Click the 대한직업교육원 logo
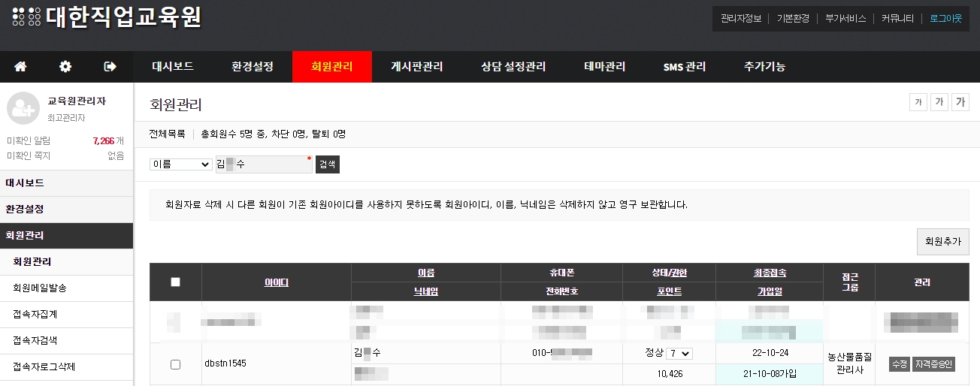Screen dimensions: 980x386 pos(107,17)
